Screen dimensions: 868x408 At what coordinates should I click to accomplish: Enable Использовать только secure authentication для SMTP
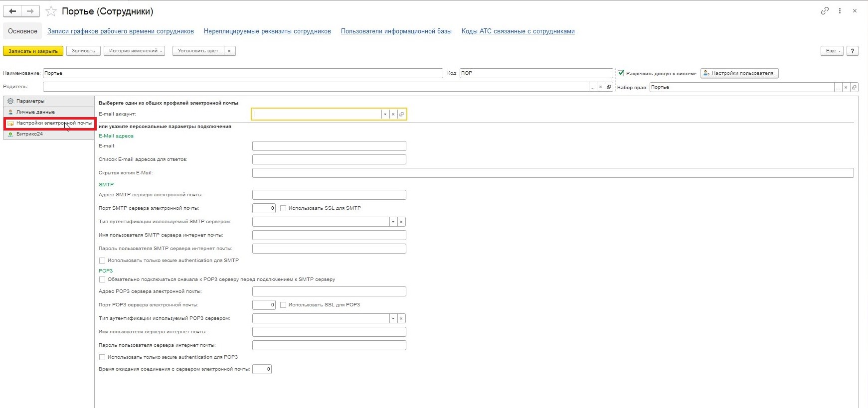tap(102, 261)
